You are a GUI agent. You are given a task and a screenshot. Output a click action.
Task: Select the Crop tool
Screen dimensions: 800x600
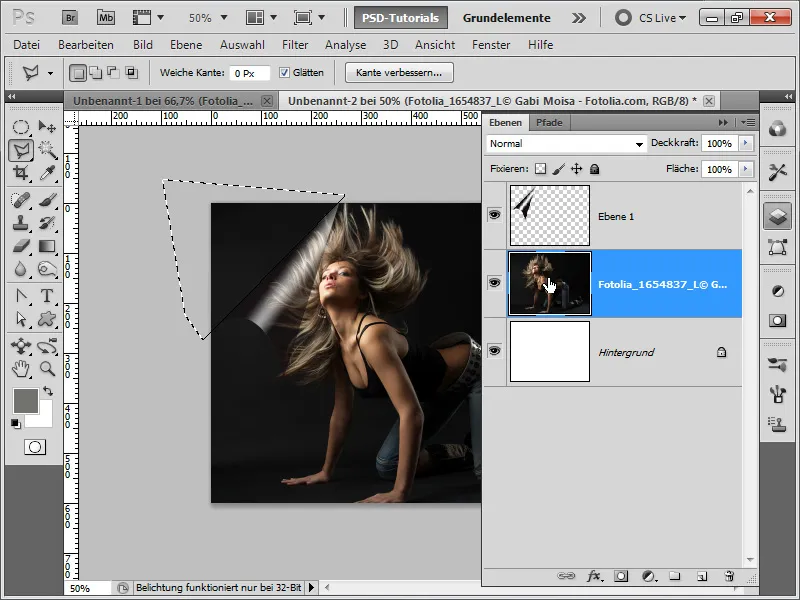pos(20,173)
